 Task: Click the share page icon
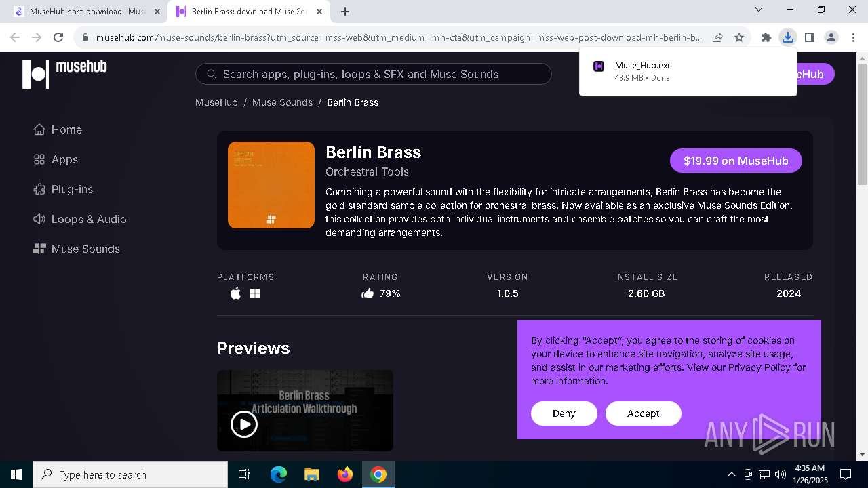(717, 37)
